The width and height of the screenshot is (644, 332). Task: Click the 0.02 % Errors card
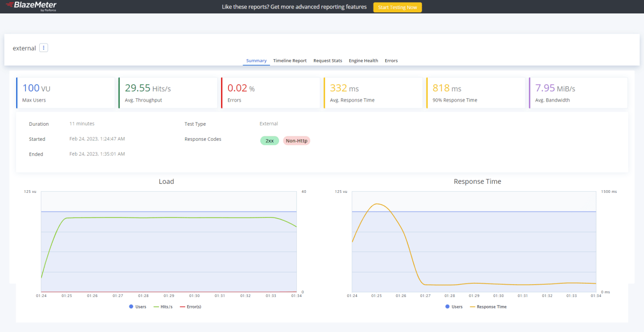click(270, 93)
